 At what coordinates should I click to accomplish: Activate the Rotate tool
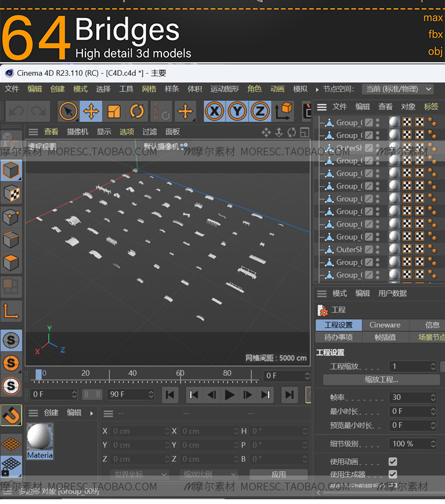click(x=136, y=111)
